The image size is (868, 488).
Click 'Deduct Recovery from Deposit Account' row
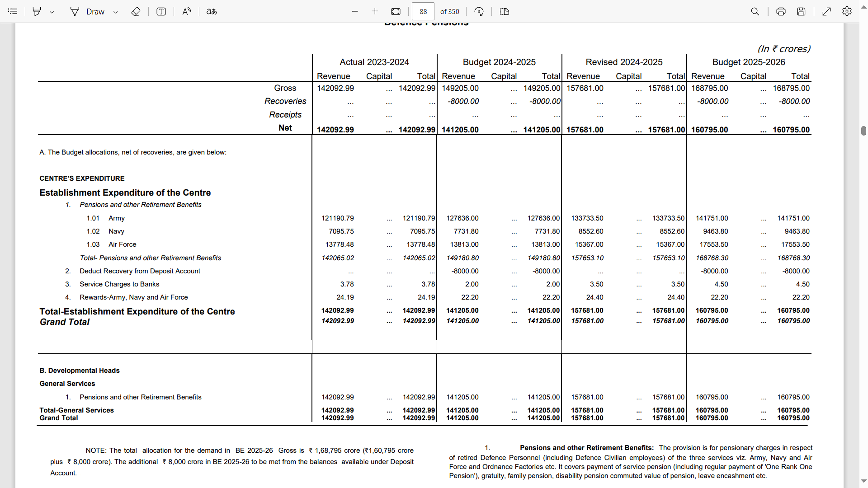(x=140, y=271)
